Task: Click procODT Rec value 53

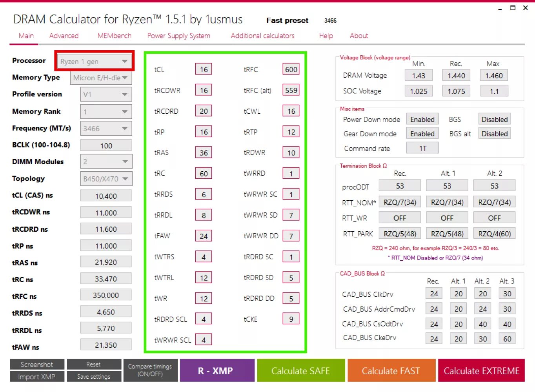Action: click(x=400, y=186)
